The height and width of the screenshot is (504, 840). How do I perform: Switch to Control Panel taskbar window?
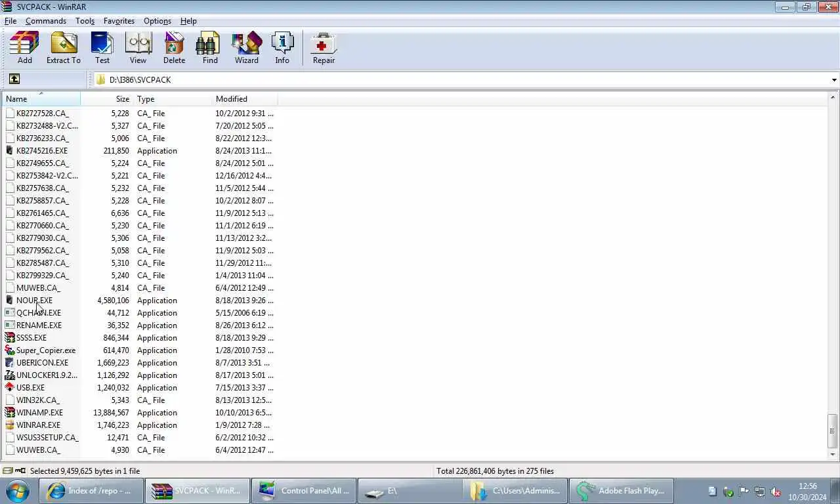pos(304,490)
